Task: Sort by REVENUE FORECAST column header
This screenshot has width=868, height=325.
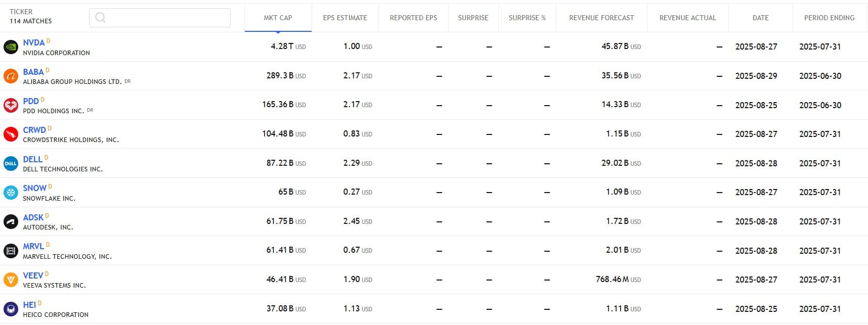Action: tap(601, 18)
